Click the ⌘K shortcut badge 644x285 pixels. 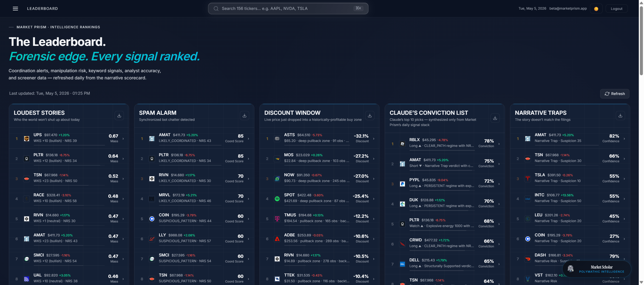(358, 8)
